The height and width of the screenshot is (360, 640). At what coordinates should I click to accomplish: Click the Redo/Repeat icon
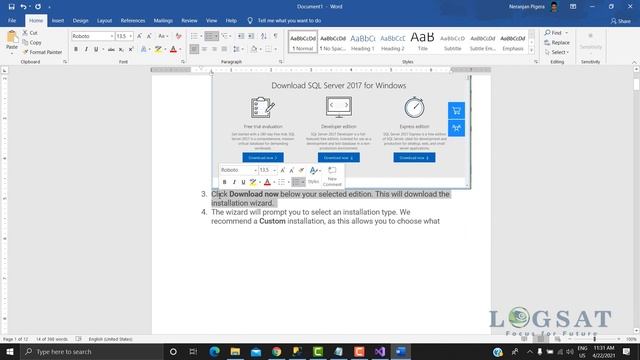[38, 7]
